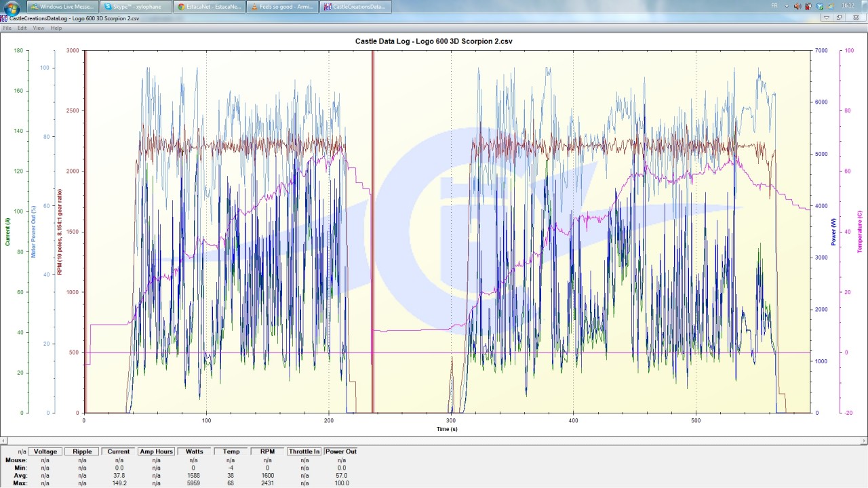Open the clock showing 16:12
The height and width of the screenshot is (488, 868).
point(848,6)
